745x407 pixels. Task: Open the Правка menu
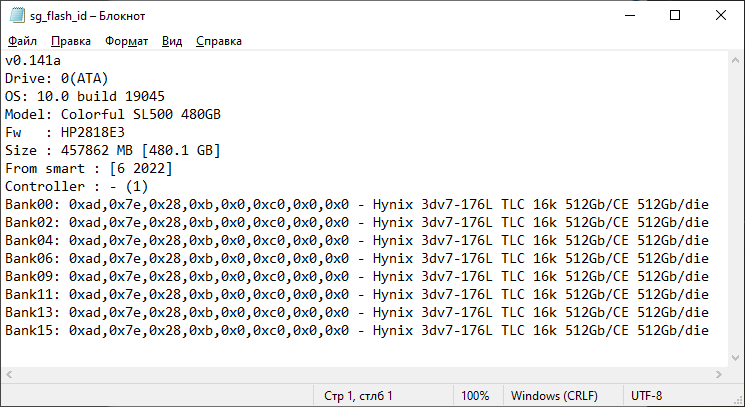pos(71,41)
